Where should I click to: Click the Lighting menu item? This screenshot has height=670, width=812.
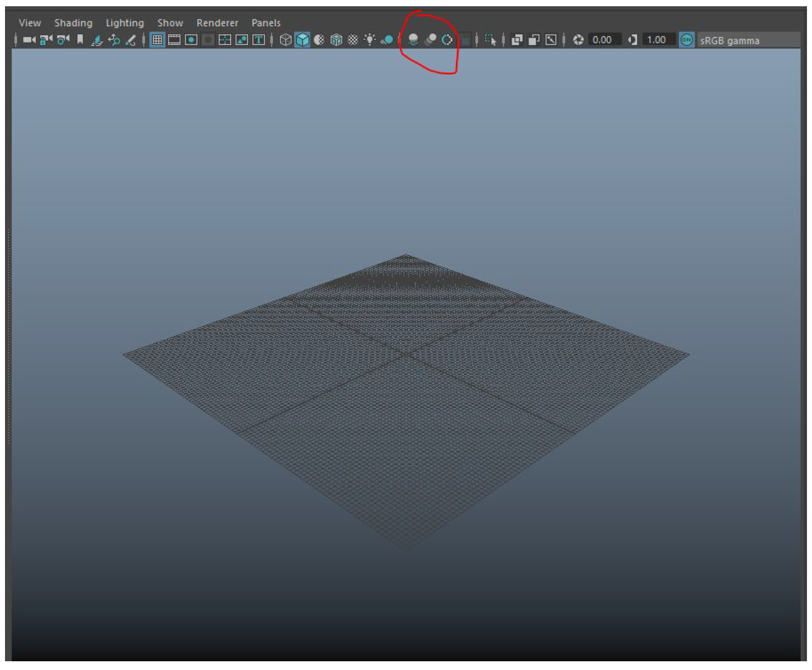point(124,22)
